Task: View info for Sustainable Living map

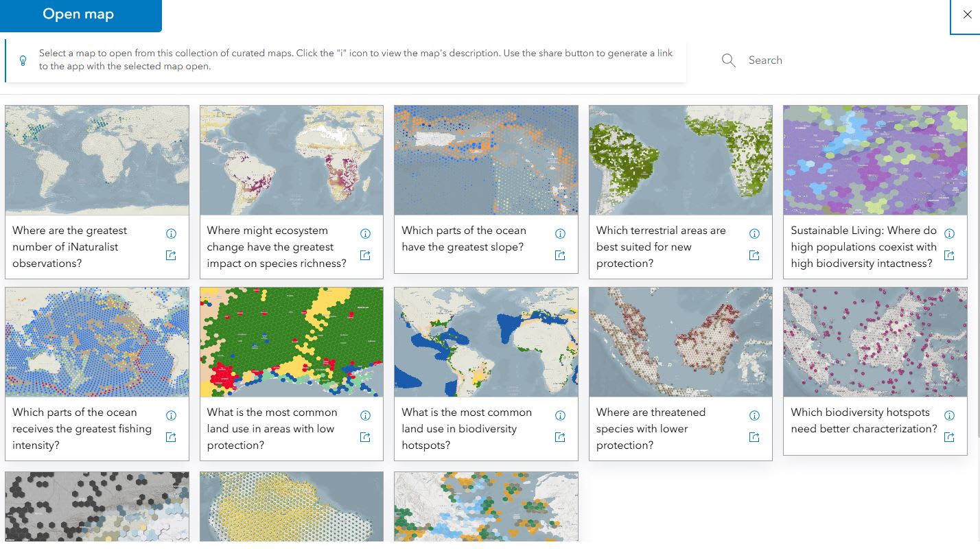Action: [x=949, y=233]
